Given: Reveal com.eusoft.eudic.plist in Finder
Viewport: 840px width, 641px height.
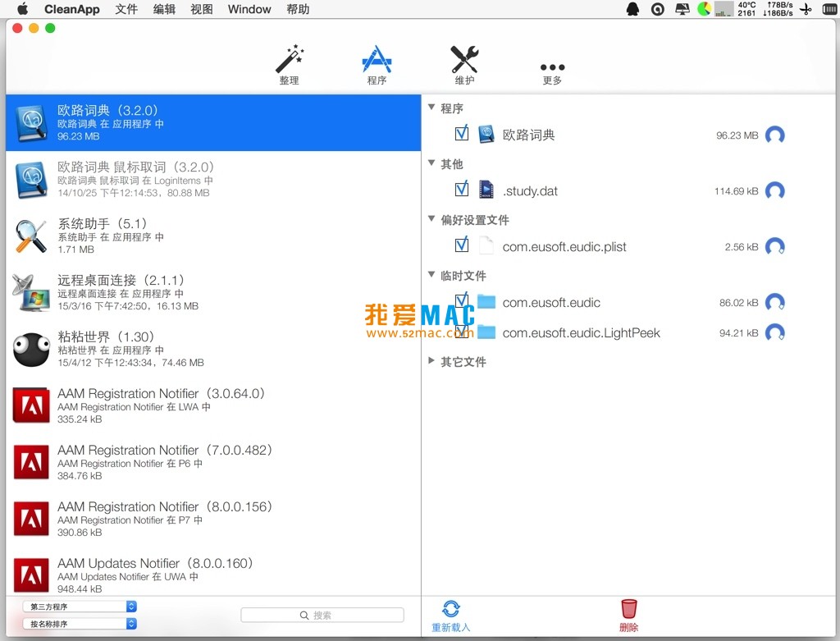Looking at the screenshot, I should [x=775, y=246].
